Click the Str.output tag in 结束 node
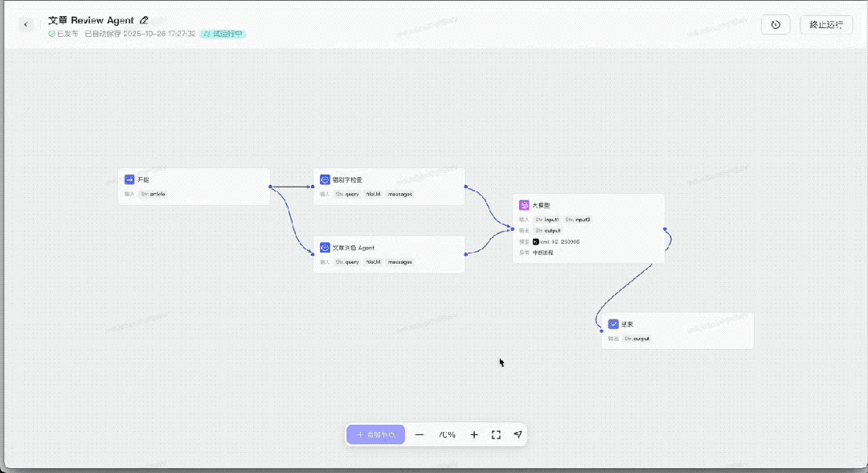Viewport: 868px width, 473px height. pyautogui.click(x=637, y=339)
